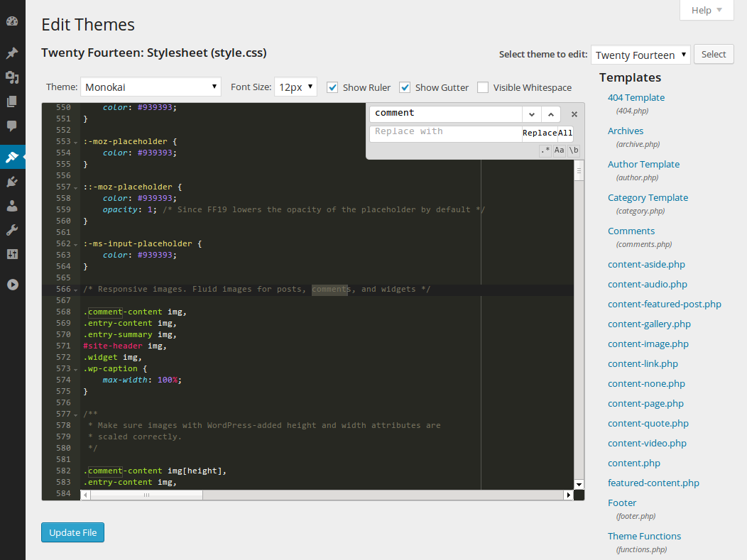Open the content-gallery.php template link
The height and width of the screenshot is (560, 747).
click(x=649, y=324)
